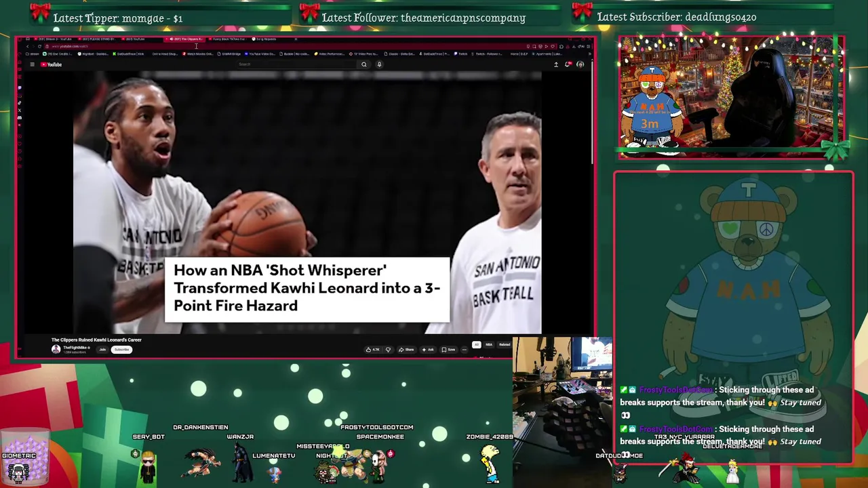The width and height of the screenshot is (868, 488).
Task: Click the 'Latest Tipper: momgae - $1' banner text
Action: click(x=118, y=18)
